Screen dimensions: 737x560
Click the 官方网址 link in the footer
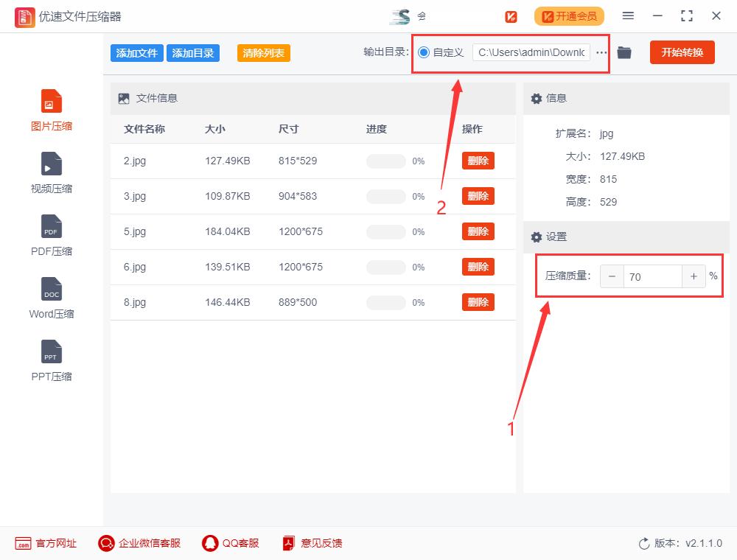click(x=46, y=543)
